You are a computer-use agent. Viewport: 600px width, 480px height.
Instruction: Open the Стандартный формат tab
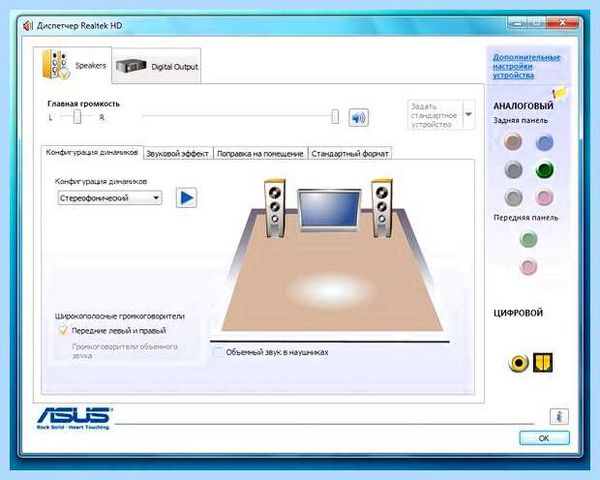tap(350, 153)
